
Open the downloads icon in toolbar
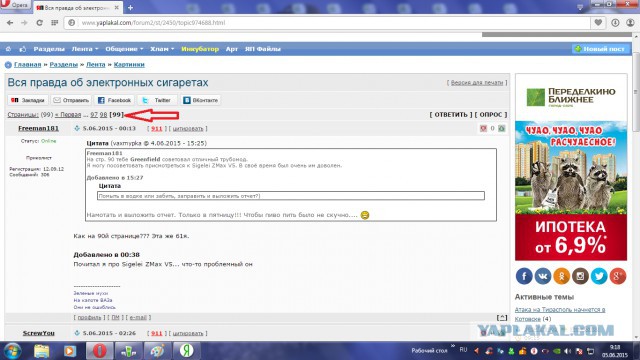tap(615, 23)
